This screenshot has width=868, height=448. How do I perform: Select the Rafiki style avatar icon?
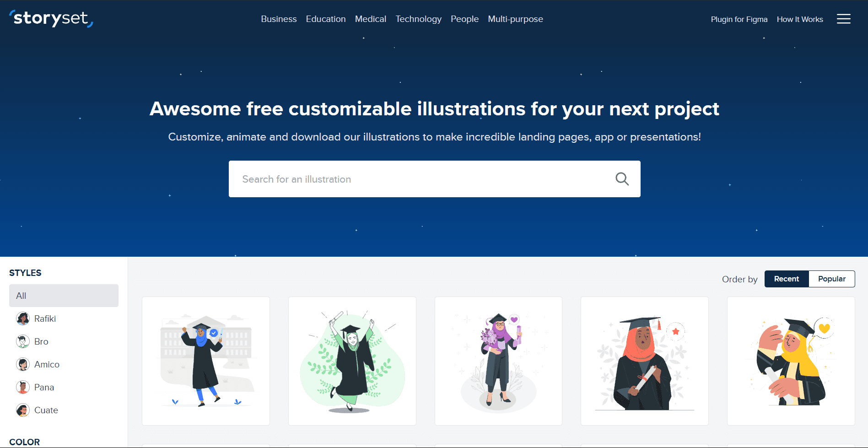click(23, 318)
